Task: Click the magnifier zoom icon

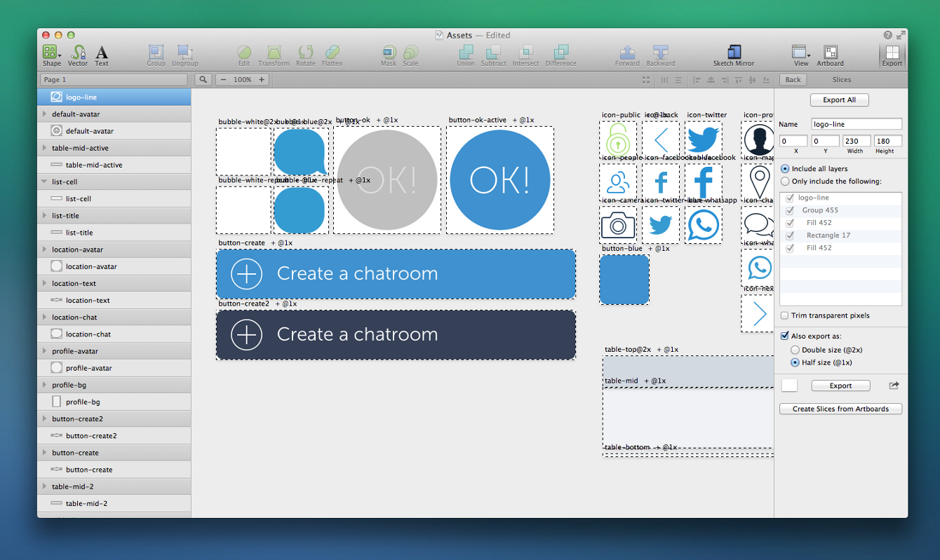Action: 202,80
